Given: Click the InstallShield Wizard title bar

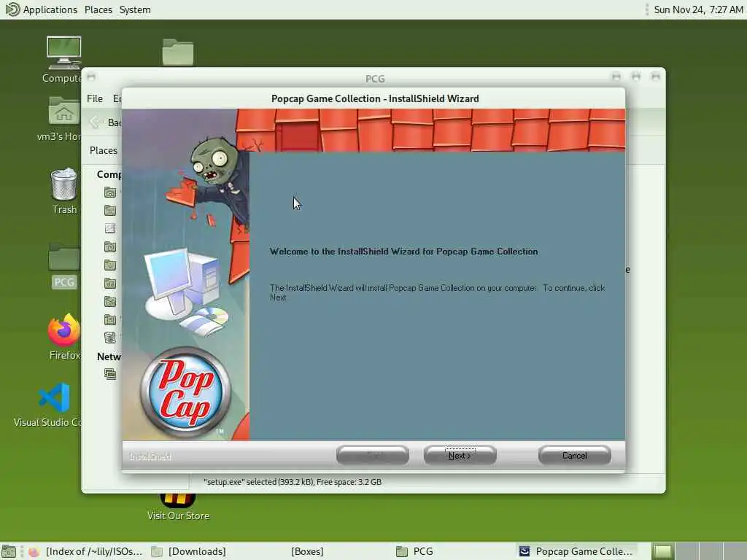Looking at the screenshot, I should tap(374, 98).
